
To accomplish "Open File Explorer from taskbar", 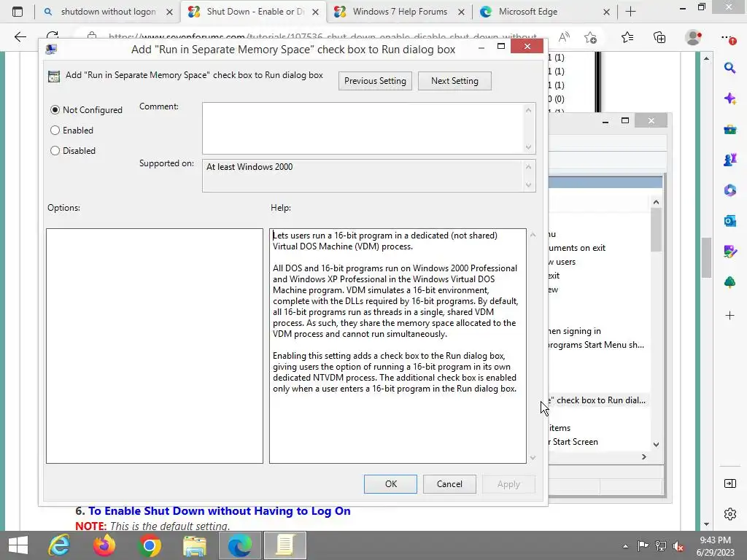I will pos(194,545).
